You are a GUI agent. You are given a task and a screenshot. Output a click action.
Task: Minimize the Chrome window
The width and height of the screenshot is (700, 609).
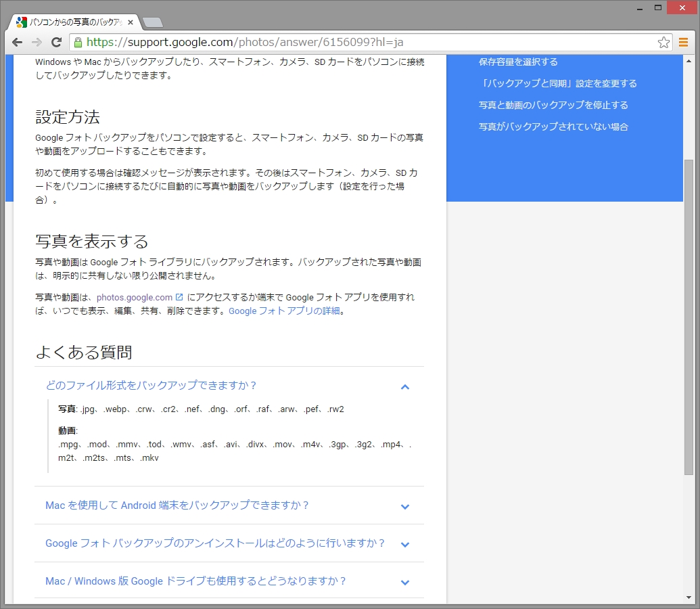pyautogui.click(x=639, y=8)
